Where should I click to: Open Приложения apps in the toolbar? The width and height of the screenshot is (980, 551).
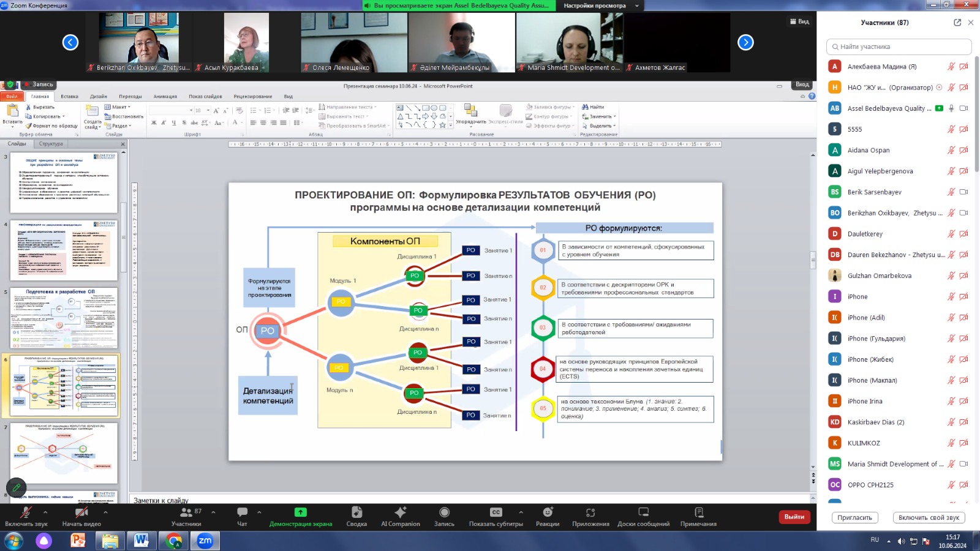(590, 515)
